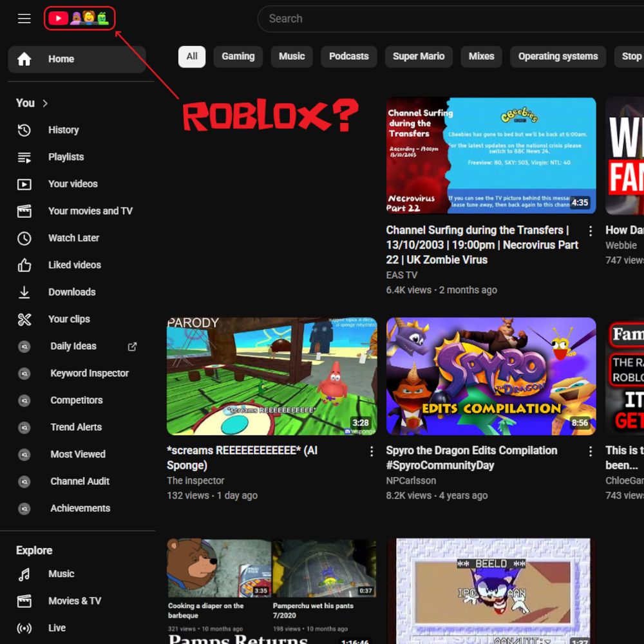This screenshot has width=644, height=644.
Task: Click the Daily Ideas icon
Action: pyautogui.click(x=24, y=346)
